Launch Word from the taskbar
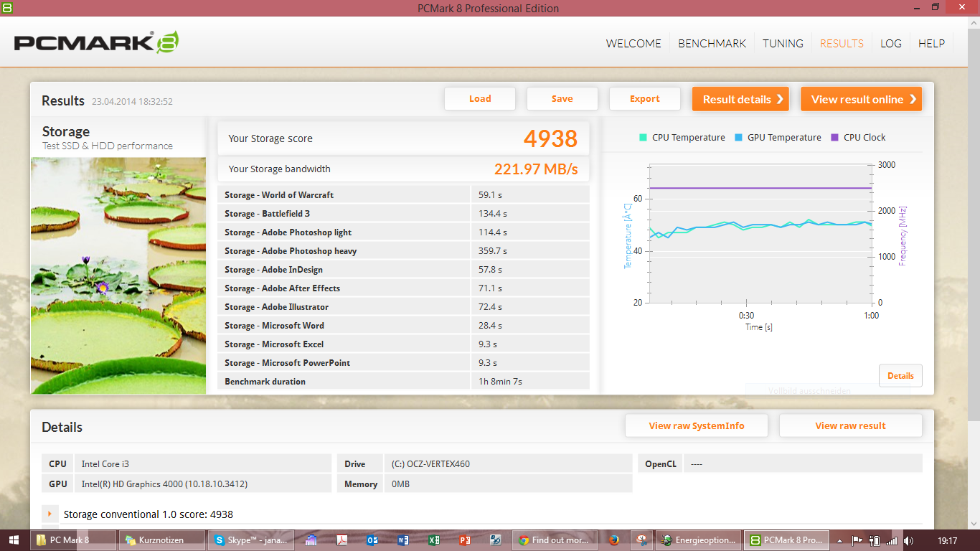This screenshot has width=980, height=551. point(402,540)
